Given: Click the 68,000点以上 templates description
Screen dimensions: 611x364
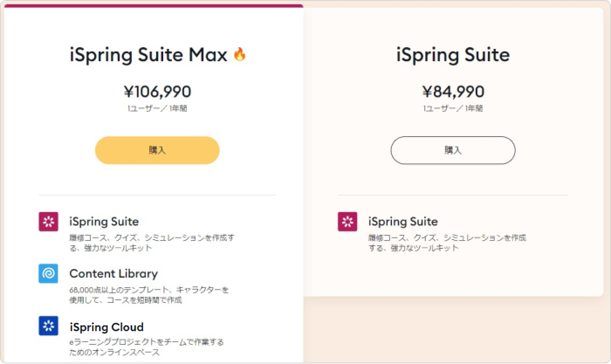Looking at the screenshot, I should pyautogui.click(x=149, y=295).
